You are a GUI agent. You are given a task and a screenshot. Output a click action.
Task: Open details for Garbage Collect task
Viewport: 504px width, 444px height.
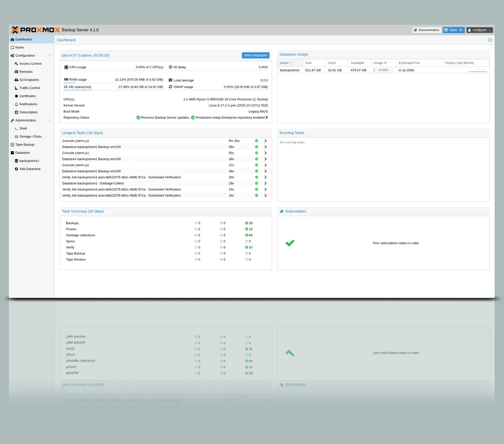point(265,183)
